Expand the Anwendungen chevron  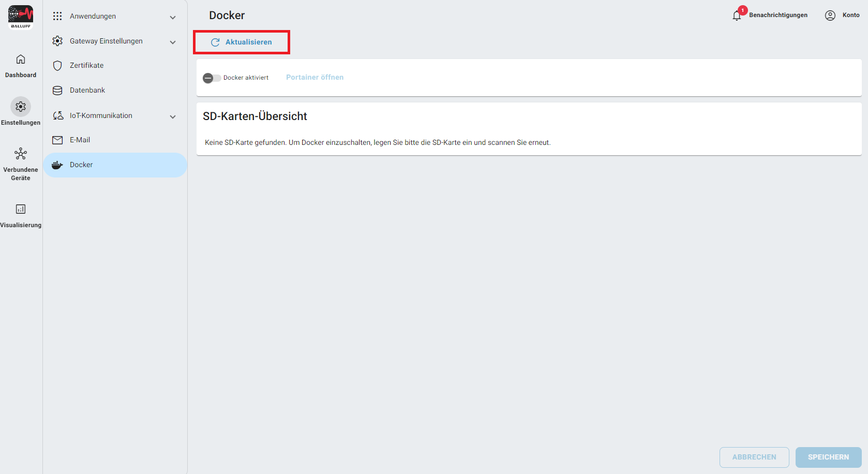coord(173,17)
